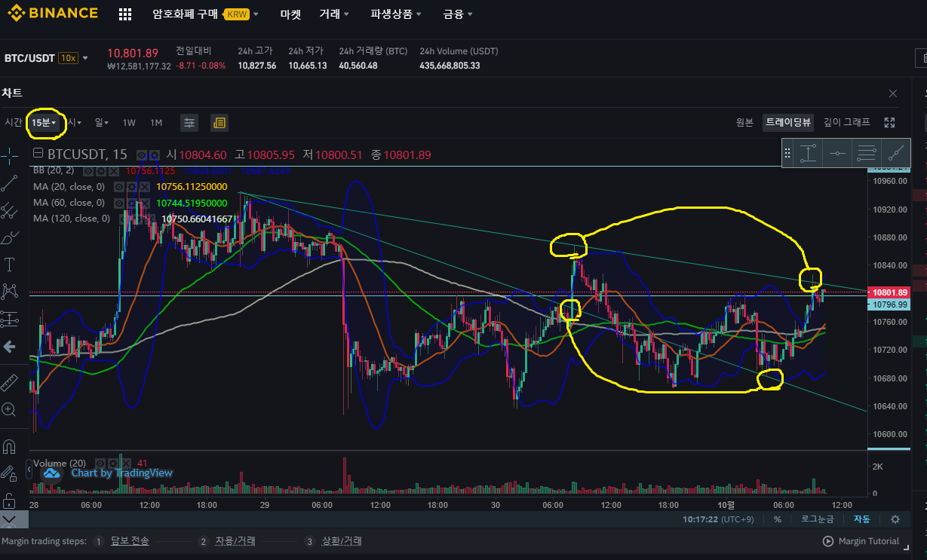Open the 파생상품 menu dropdown
This screenshot has width=927, height=560.
coord(396,14)
